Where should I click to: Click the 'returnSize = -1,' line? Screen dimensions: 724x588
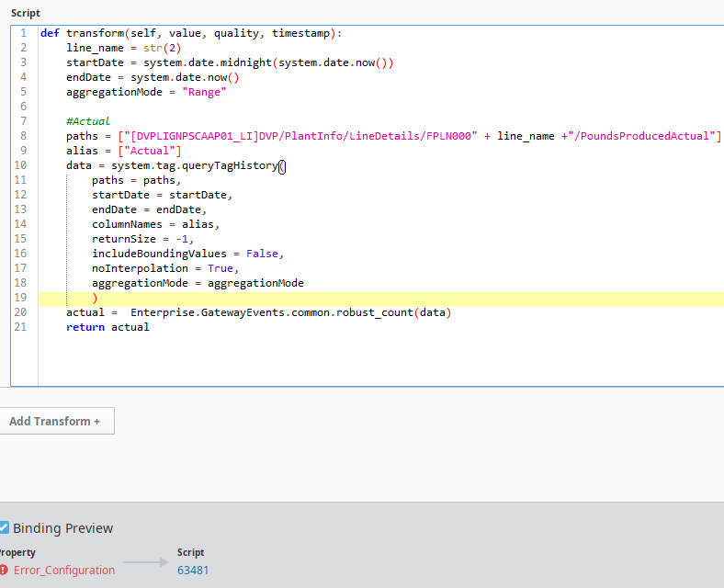click(x=142, y=239)
